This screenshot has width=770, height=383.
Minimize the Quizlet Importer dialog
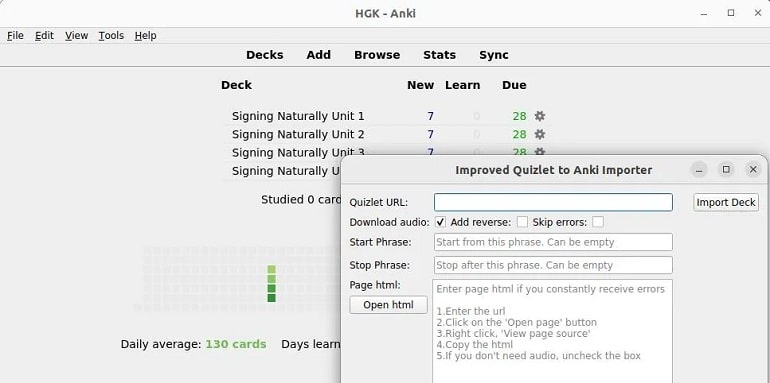pyautogui.click(x=699, y=170)
